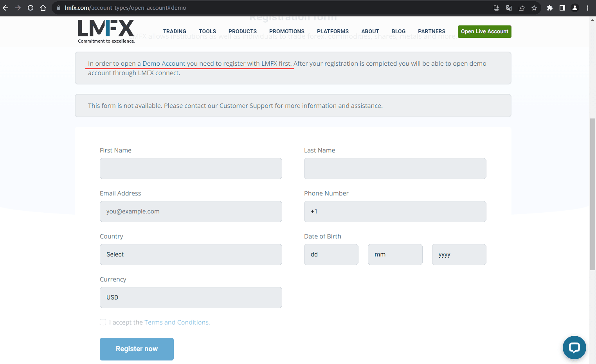
Task: Click the page vertical scrollbar
Action: pos(592,194)
